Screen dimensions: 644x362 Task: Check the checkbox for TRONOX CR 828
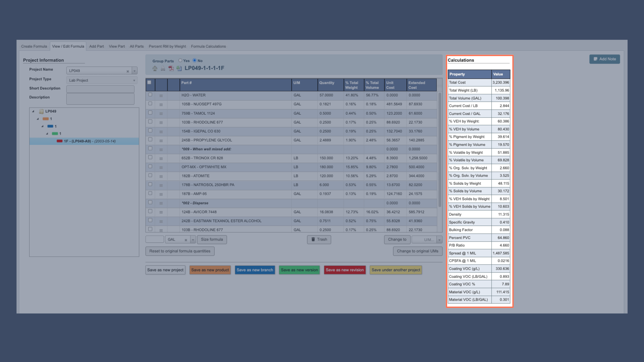(x=150, y=157)
